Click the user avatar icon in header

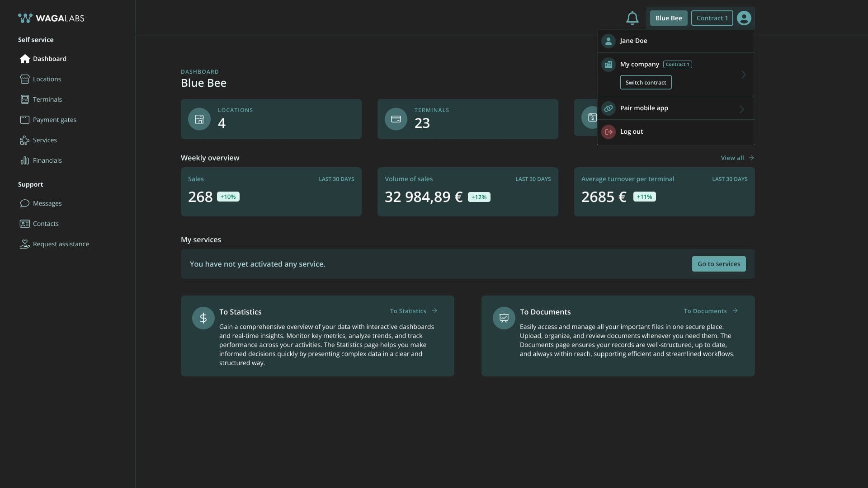point(744,18)
